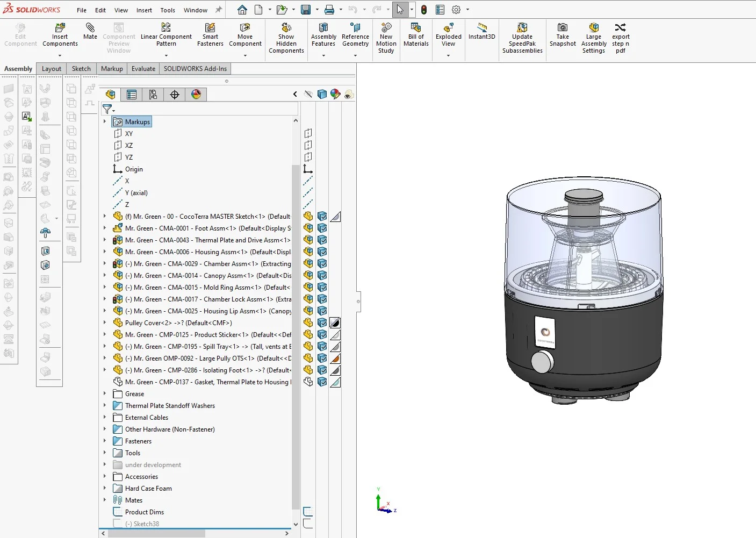Expand the Hard Case Foam folder

105,489
